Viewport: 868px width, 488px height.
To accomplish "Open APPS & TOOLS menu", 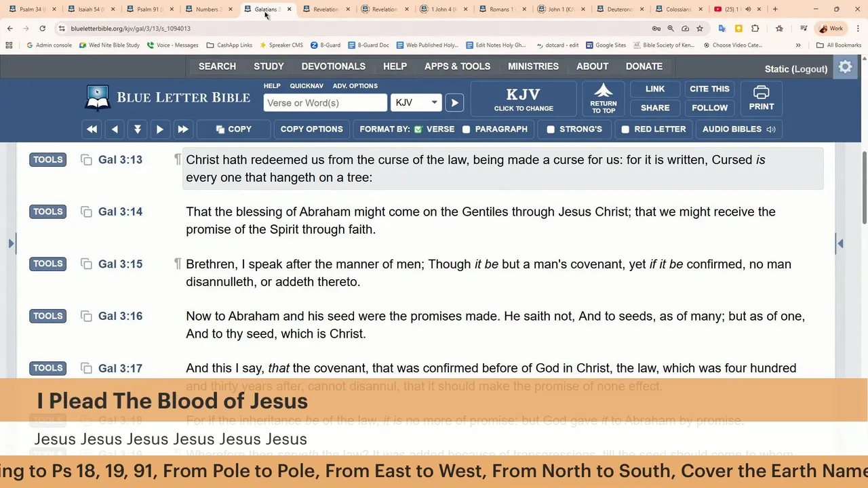I will coord(457,66).
